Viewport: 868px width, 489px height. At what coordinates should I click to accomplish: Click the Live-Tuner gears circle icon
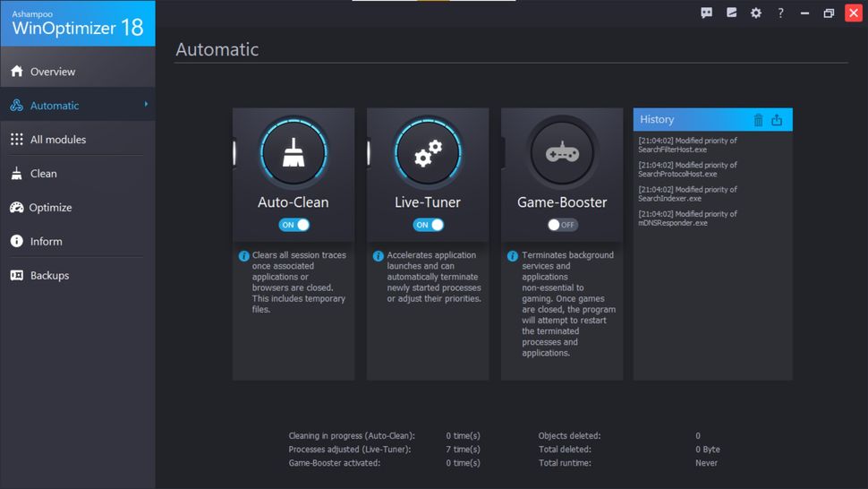pos(428,152)
